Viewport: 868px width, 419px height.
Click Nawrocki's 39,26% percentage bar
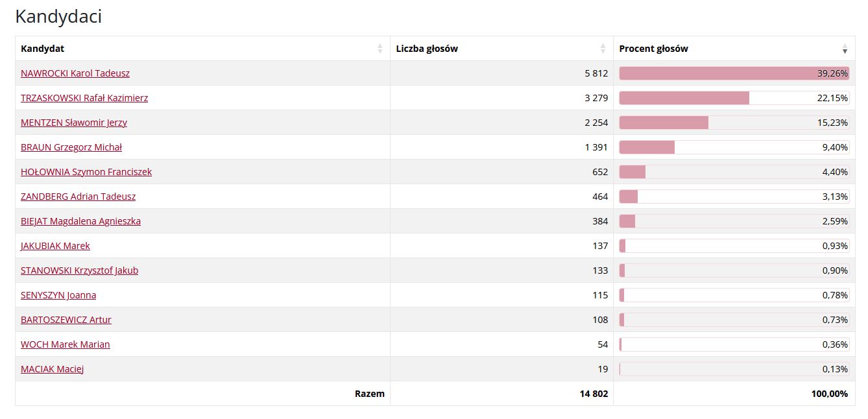[734, 73]
